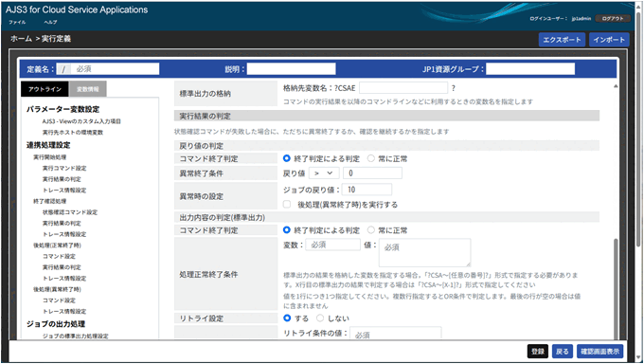Viewport: 644px width, 364px height.
Task: Select コマンド設定 under 後処理(異常終了時)
Action: click(x=59, y=300)
